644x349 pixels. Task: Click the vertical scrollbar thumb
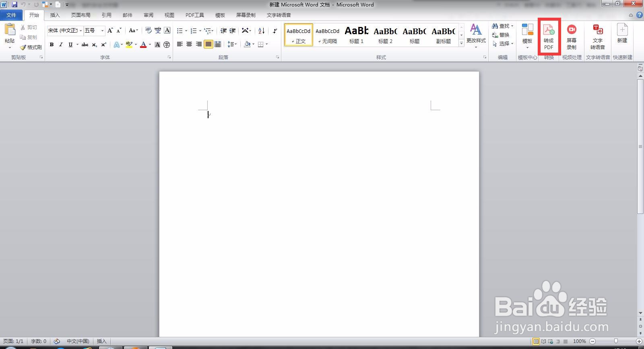640,146
